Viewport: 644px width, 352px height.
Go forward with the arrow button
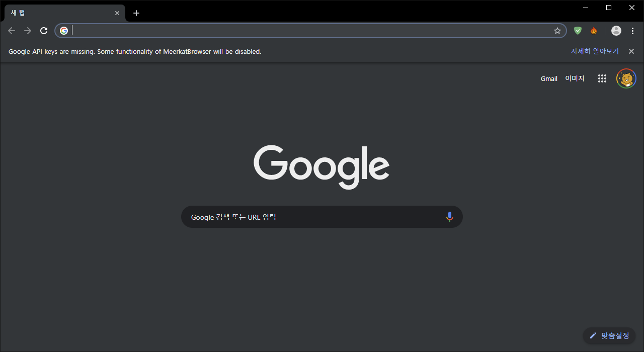coord(28,31)
